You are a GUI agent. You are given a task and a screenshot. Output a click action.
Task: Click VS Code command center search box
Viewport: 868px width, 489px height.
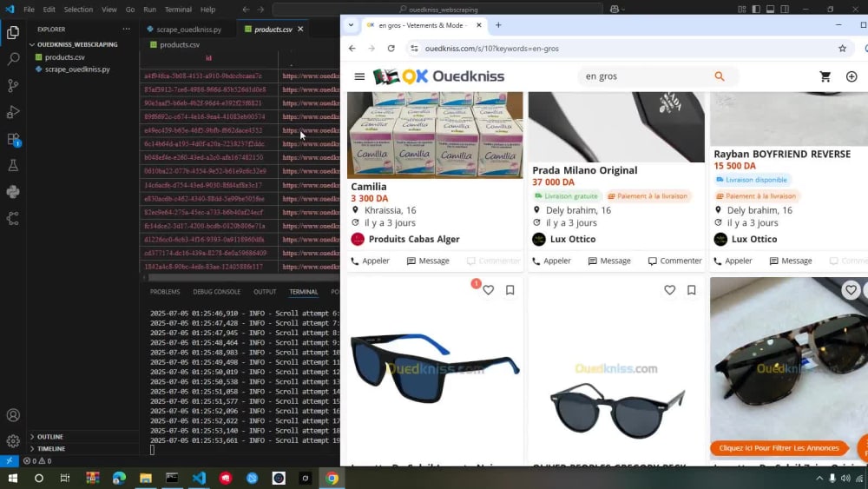[437, 10]
